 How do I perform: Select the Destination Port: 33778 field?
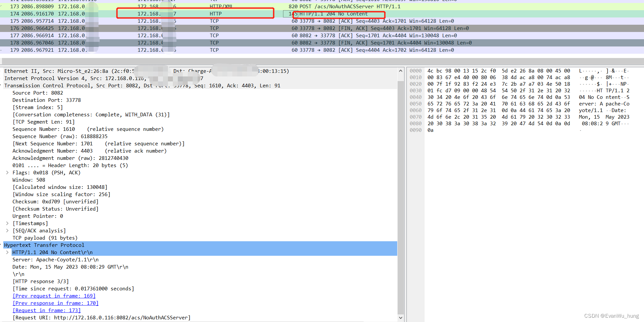click(46, 100)
